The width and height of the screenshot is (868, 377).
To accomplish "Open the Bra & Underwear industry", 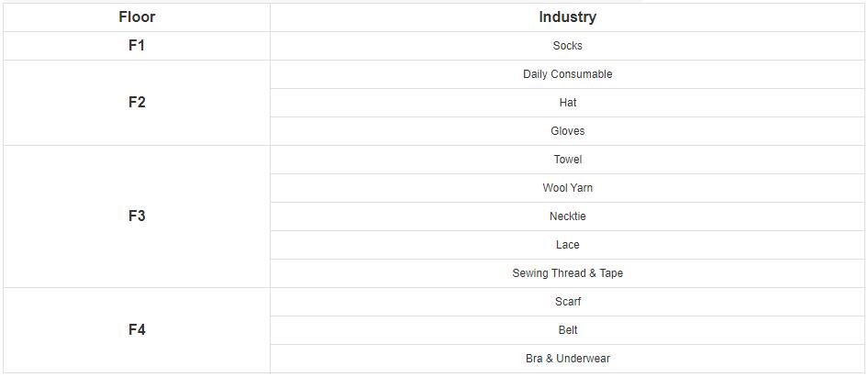I will [567, 359].
